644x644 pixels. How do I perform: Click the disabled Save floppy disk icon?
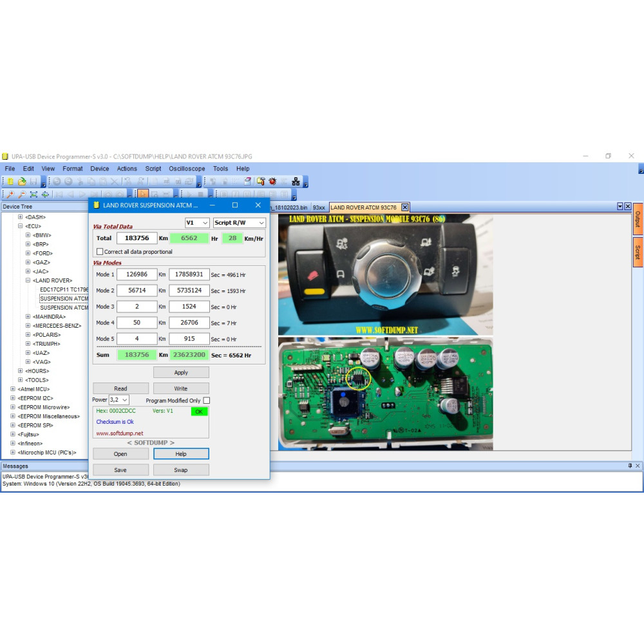click(x=33, y=182)
